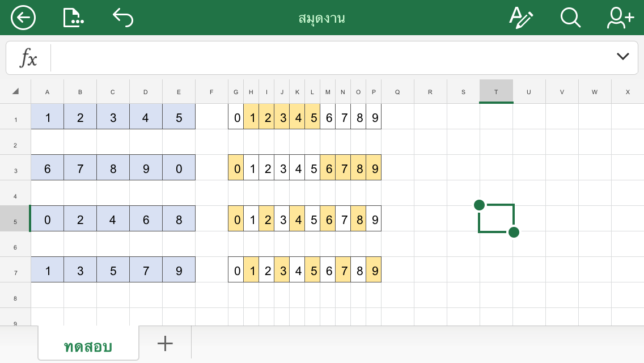
Task: Add a new sheet with plus
Action: point(165,343)
